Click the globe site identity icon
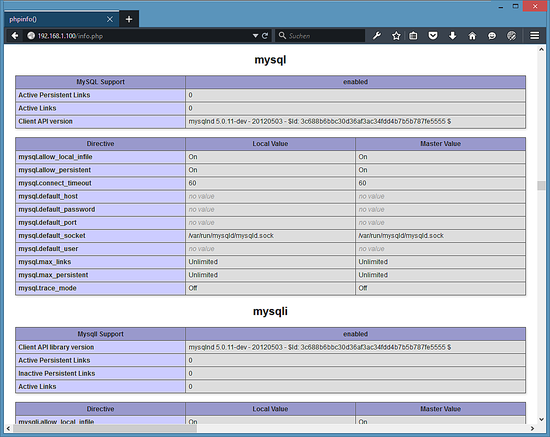The image size is (550, 437). (x=31, y=35)
